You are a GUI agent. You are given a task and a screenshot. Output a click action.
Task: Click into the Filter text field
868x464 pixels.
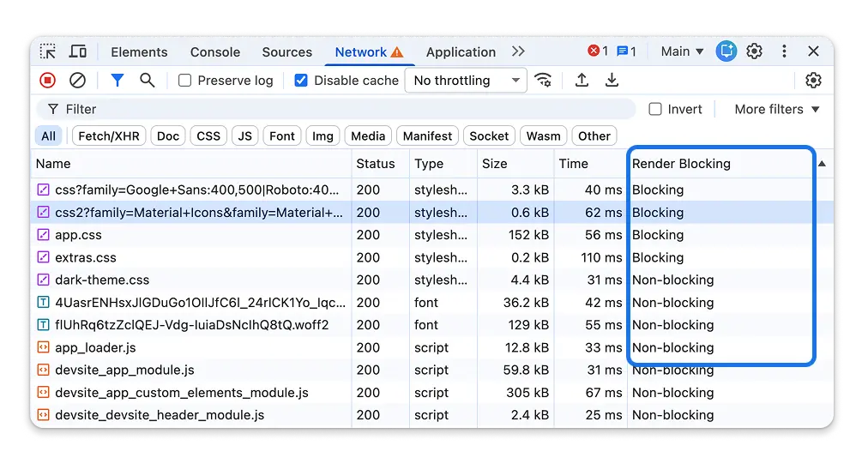pyautogui.click(x=343, y=110)
